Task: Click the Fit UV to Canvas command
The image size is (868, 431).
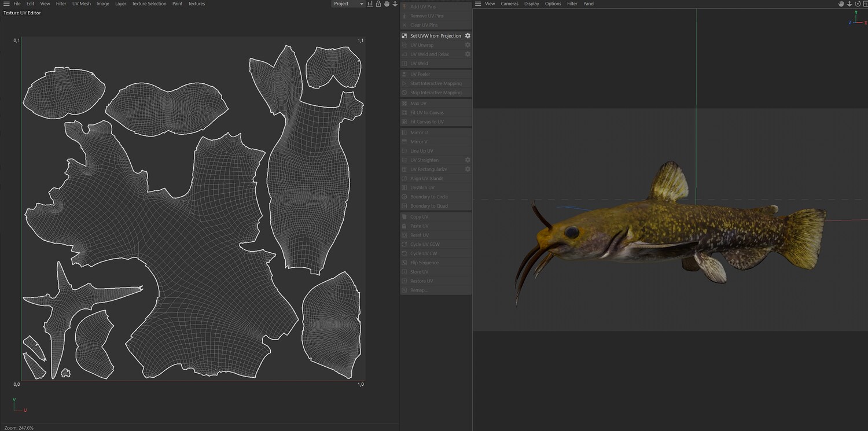Action: pyautogui.click(x=426, y=113)
